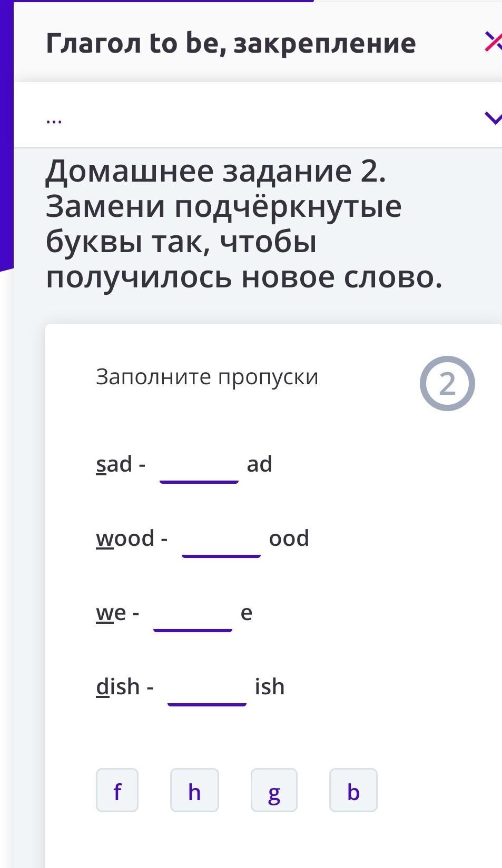Image resolution: width=502 pixels, height=868 pixels.
Task: Click the word 'we'
Action: coord(111,613)
